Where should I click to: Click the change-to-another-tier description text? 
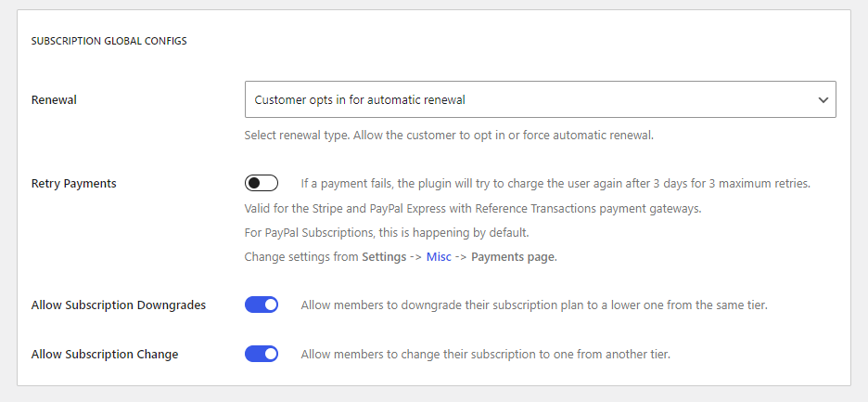click(x=486, y=354)
